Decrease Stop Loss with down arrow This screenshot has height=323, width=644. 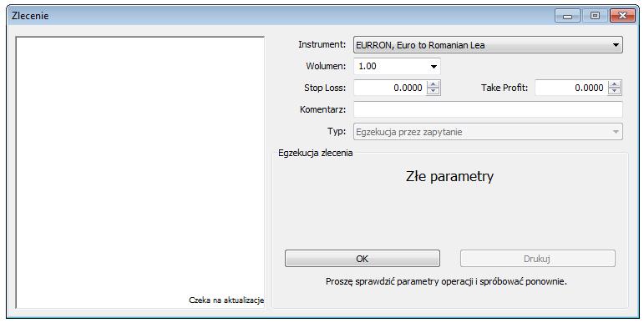coord(433,91)
